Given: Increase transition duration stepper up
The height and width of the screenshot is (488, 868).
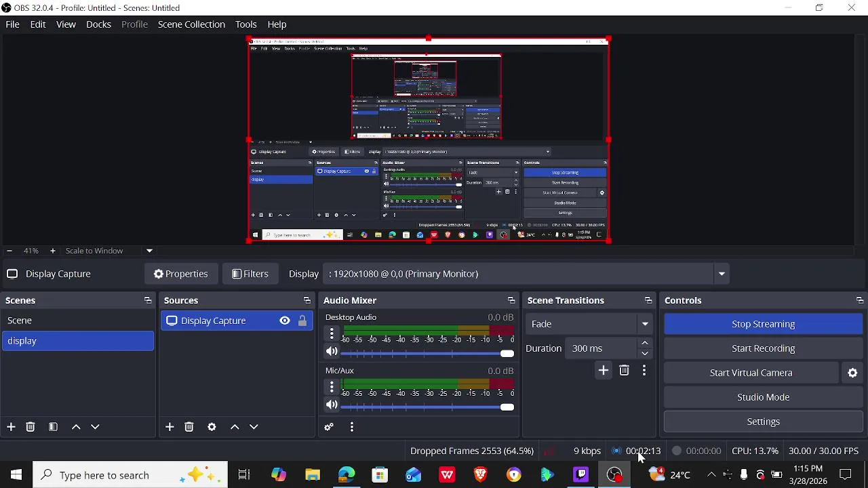Looking at the screenshot, I should (645, 343).
